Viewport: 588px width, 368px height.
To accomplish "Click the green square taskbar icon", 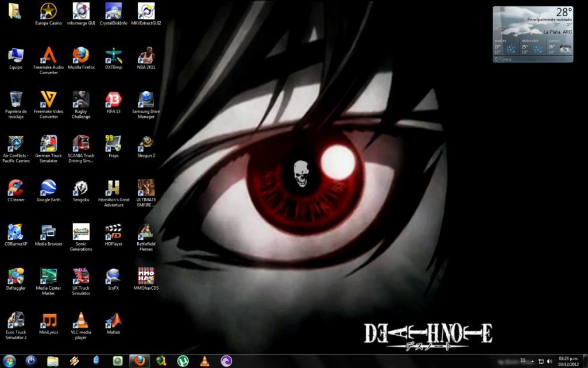I will pos(118,361).
